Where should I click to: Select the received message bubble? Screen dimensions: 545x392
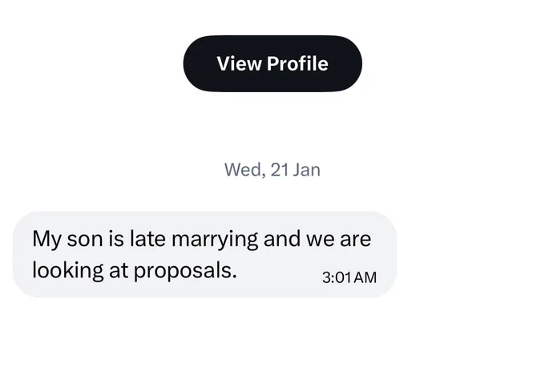click(x=204, y=254)
